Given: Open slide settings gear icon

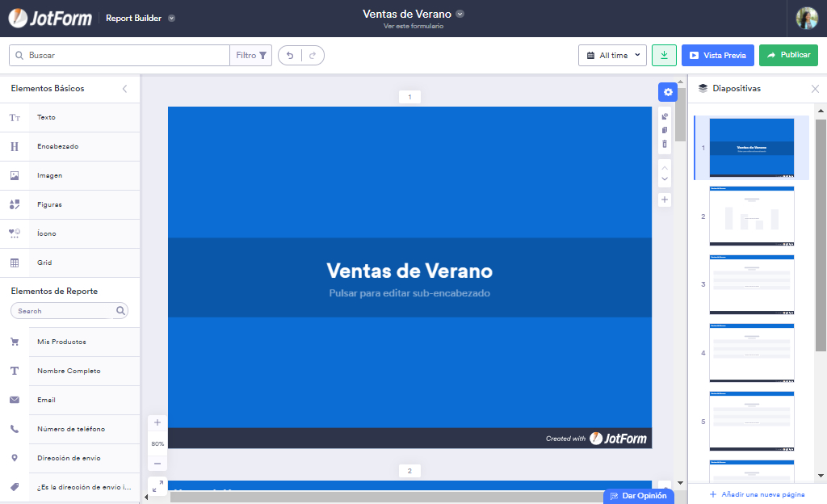Looking at the screenshot, I should [x=668, y=92].
